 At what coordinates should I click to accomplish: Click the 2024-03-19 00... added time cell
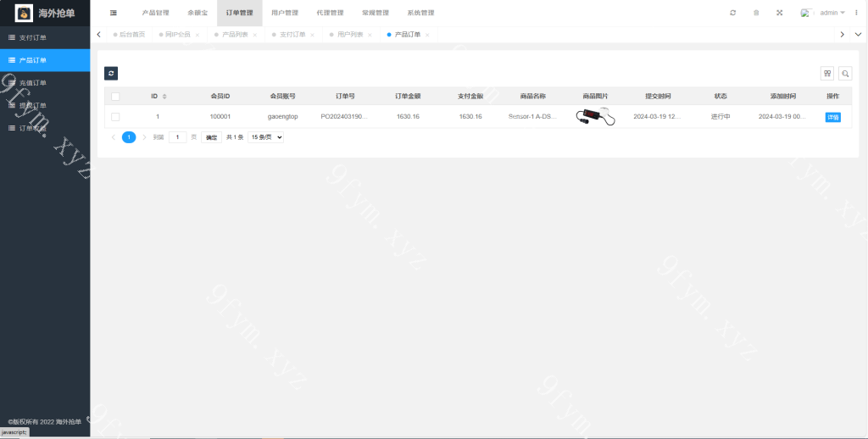point(782,117)
